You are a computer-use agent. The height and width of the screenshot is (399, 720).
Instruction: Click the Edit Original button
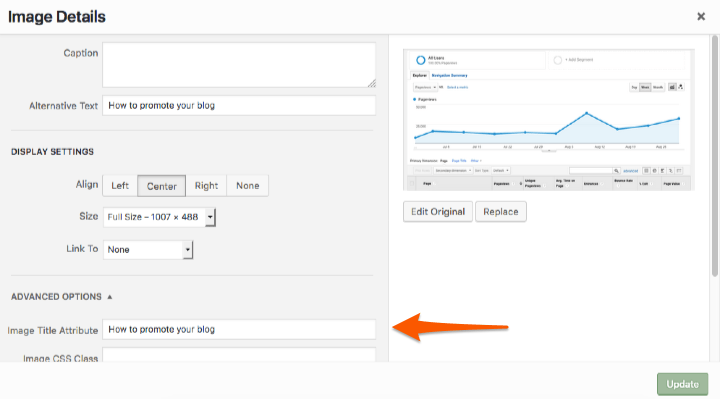click(438, 212)
